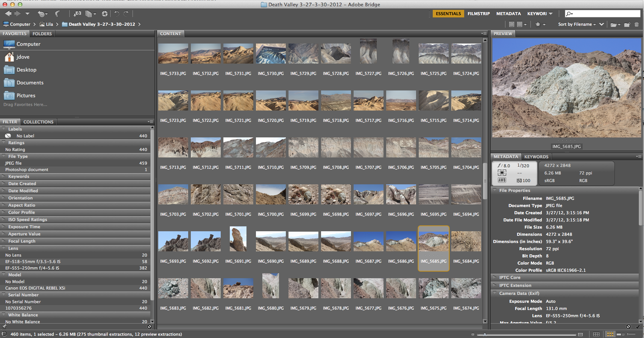Create a new folder icon
Viewport: 644px width, 338px height.
coord(627,24)
